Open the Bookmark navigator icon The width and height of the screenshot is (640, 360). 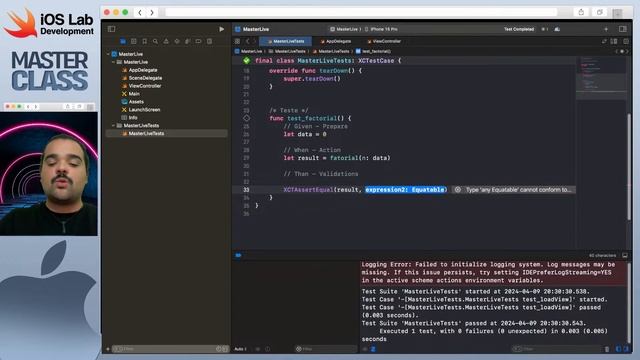tap(144, 41)
